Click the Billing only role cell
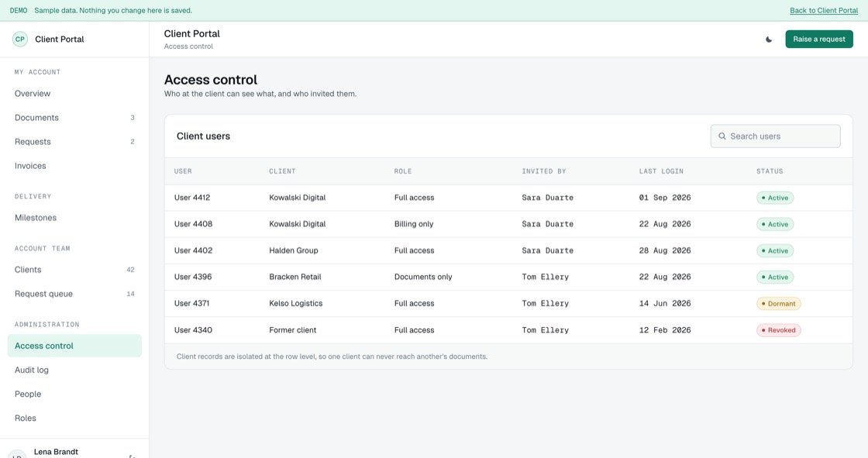The image size is (868, 458). click(x=414, y=224)
